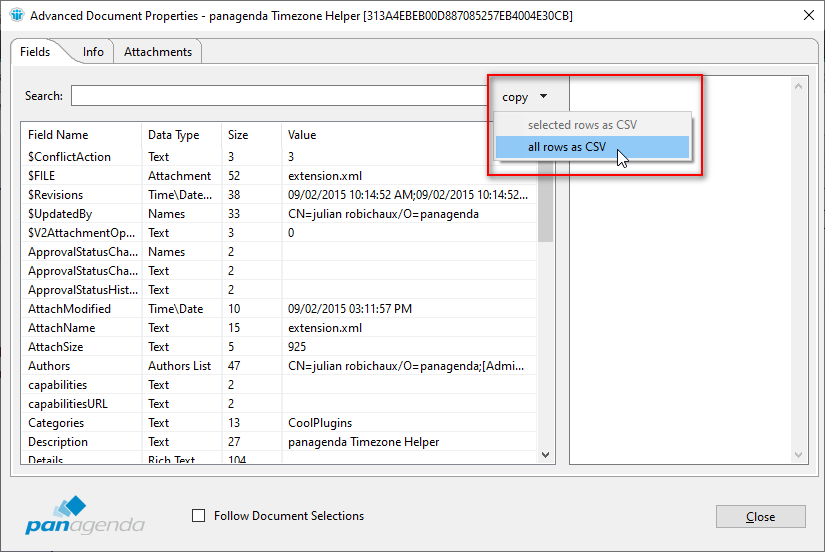
Task: Select the ApprovalStatusHist... field row
Action: click(x=279, y=289)
